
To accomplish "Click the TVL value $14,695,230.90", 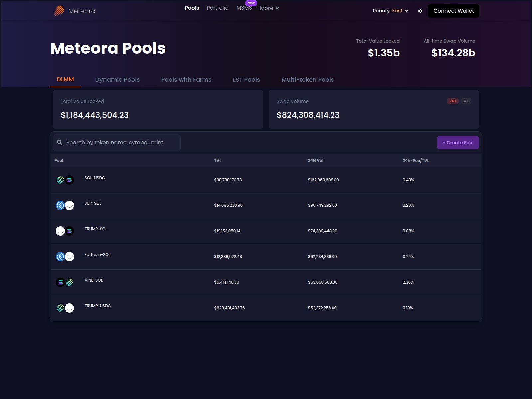I will tap(228, 205).
